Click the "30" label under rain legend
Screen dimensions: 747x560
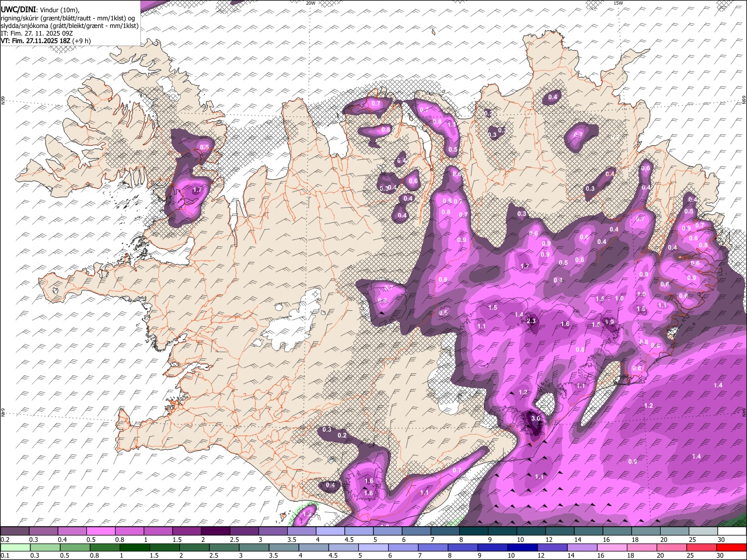coord(719,555)
